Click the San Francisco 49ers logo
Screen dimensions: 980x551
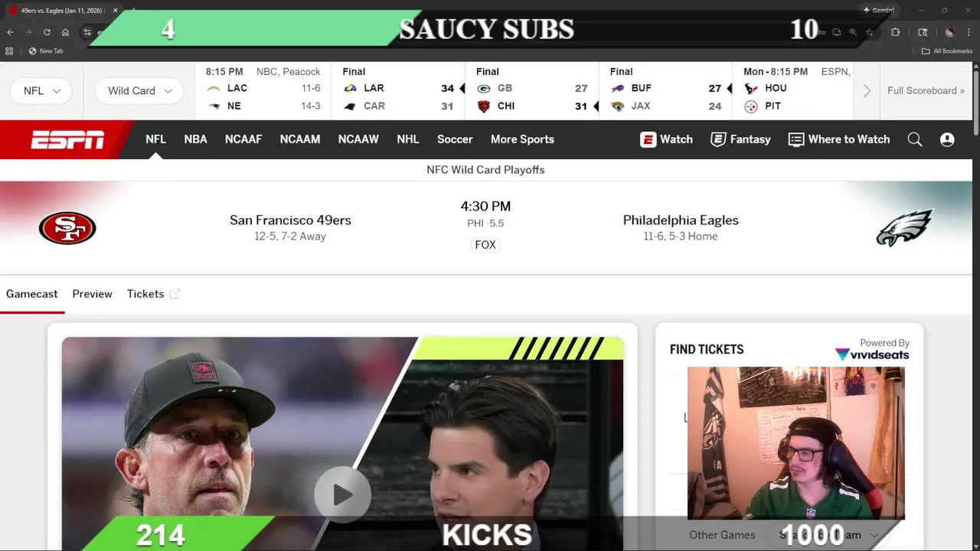[67, 228]
